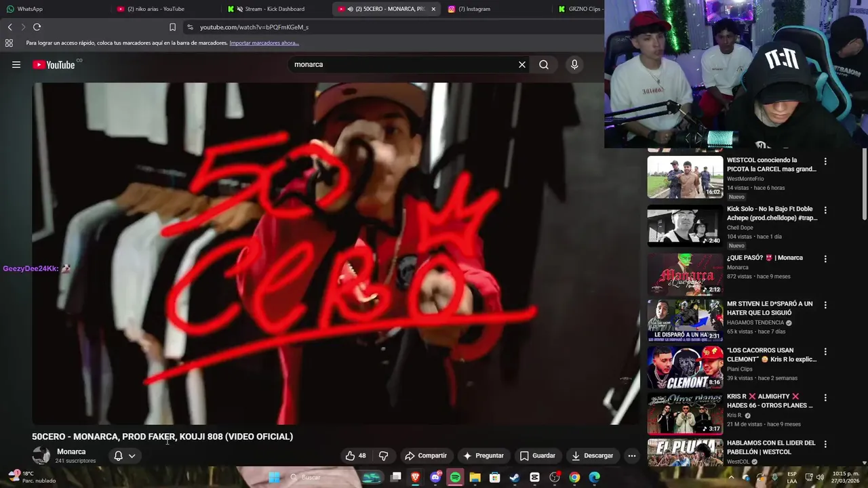Expand the subscription notification dropdown arrow
Screen dimensions: 868x488
(x=132, y=455)
